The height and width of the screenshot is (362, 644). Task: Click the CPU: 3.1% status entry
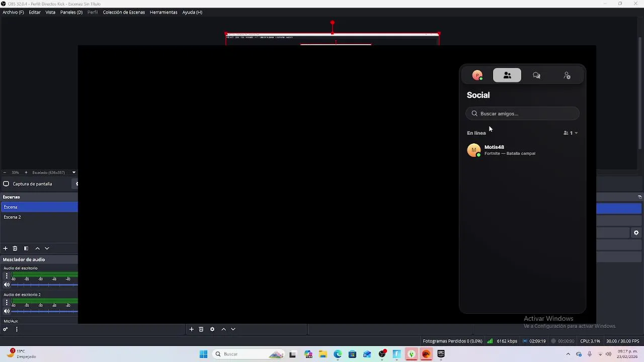pos(590,341)
